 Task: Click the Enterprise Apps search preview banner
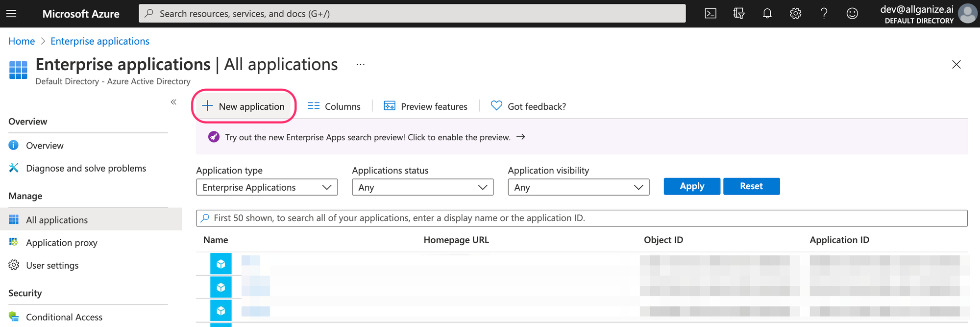[x=582, y=137]
